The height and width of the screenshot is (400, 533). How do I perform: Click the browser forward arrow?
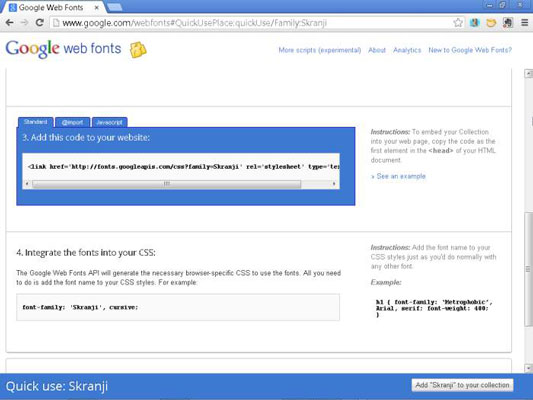[x=24, y=23]
